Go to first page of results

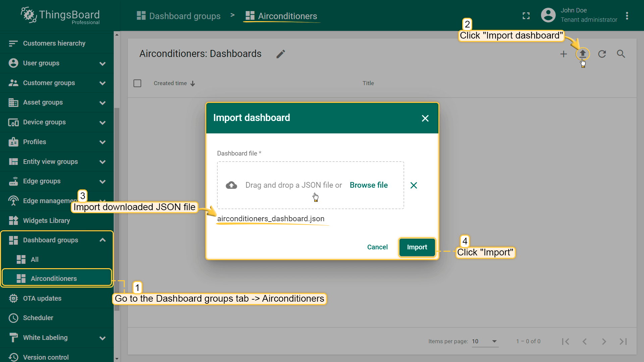[x=566, y=341]
